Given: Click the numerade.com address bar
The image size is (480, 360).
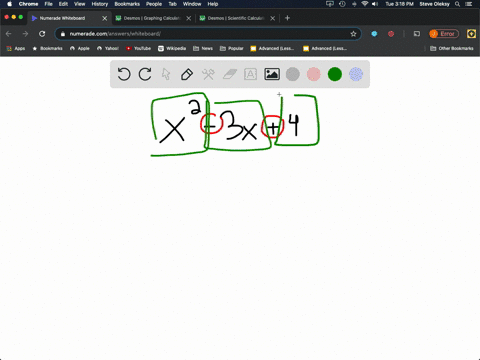Looking at the screenshot, I should click(208, 34).
